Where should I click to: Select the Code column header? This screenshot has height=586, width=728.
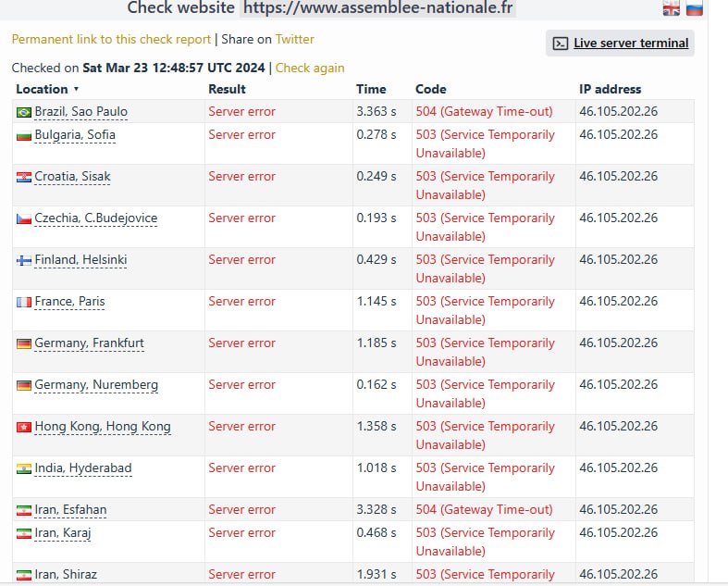click(x=431, y=89)
